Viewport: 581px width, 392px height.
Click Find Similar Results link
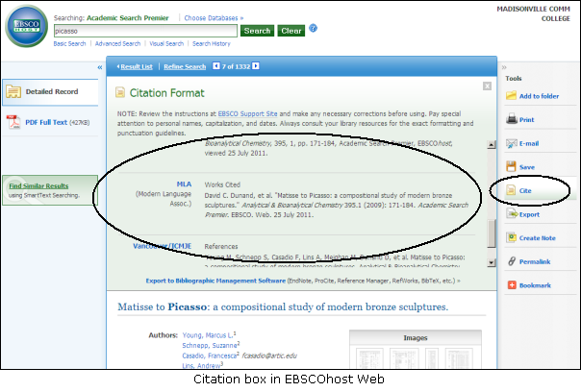[x=38, y=185]
